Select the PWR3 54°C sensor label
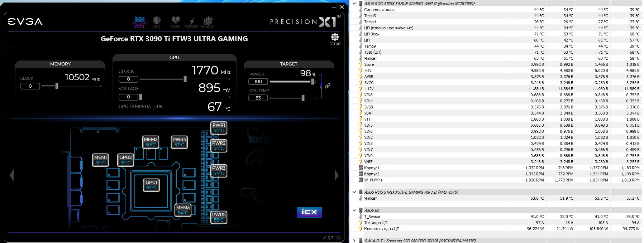 coord(219,171)
